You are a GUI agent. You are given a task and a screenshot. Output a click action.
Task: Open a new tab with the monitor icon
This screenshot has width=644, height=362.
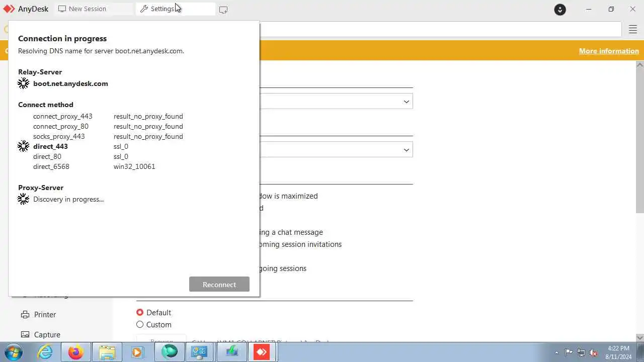coord(223,10)
